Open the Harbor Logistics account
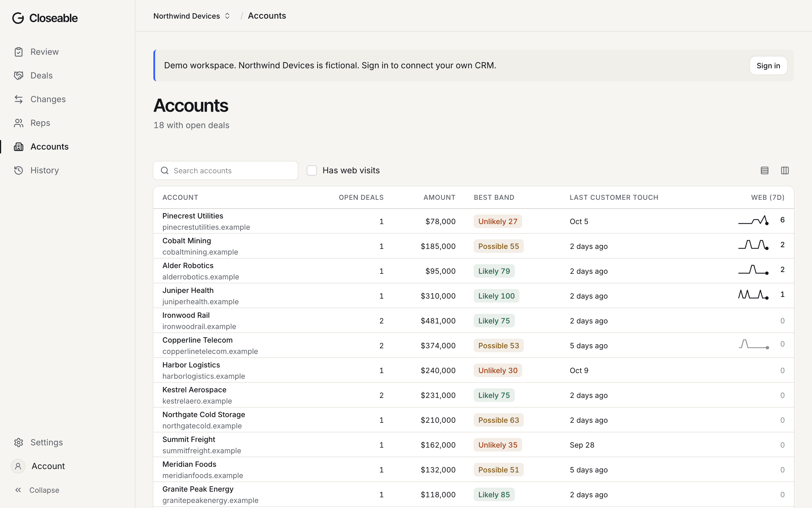Viewport: 812px width, 508px height. tap(191, 365)
